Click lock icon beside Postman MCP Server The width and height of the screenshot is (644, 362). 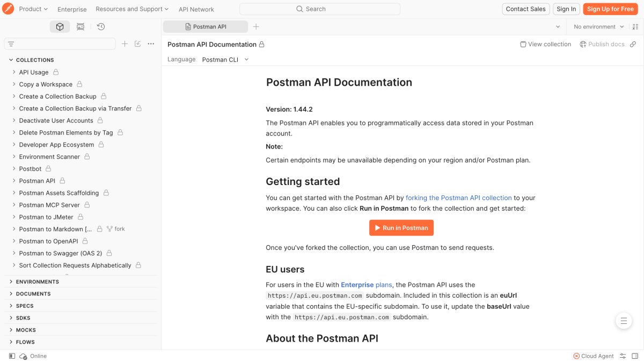pos(87,205)
